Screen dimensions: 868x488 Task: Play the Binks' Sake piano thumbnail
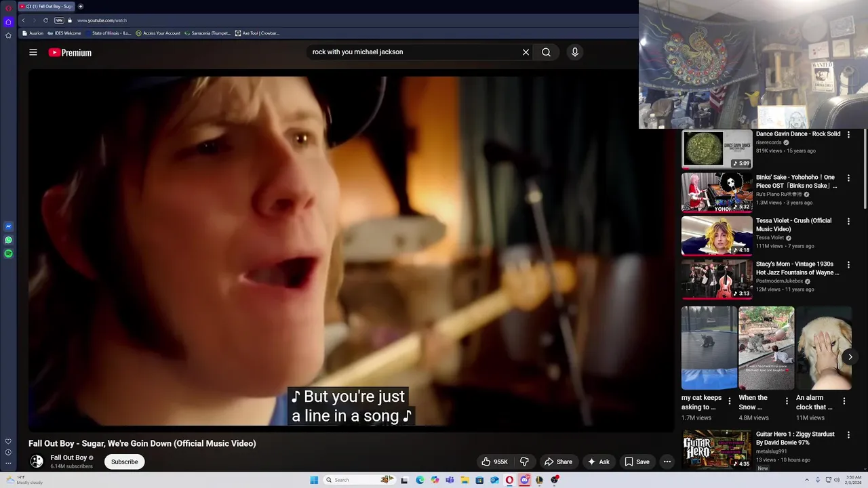pos(717,192)
